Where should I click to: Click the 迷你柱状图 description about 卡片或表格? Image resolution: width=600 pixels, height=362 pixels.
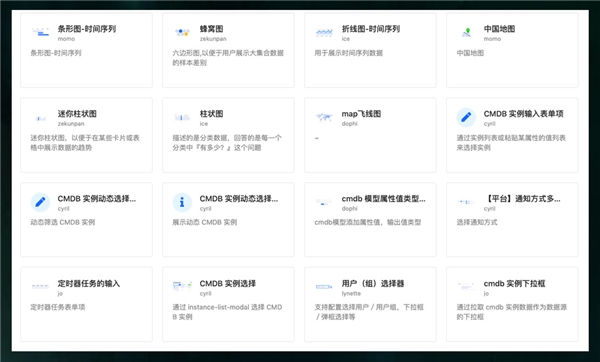tap(85, 142)
